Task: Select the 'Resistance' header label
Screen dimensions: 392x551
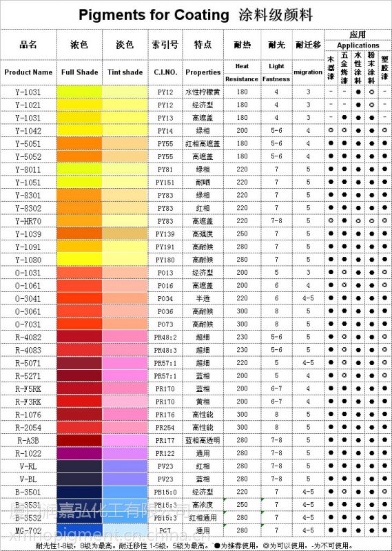Action: click(x=242, y=79)
